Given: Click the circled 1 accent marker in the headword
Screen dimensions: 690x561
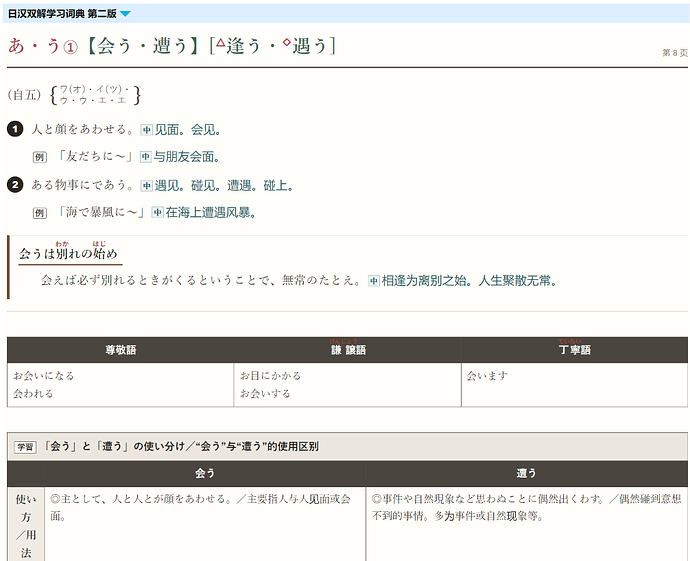Looking at the screenshot, I should pyautogui.click(x=70, y=47).
